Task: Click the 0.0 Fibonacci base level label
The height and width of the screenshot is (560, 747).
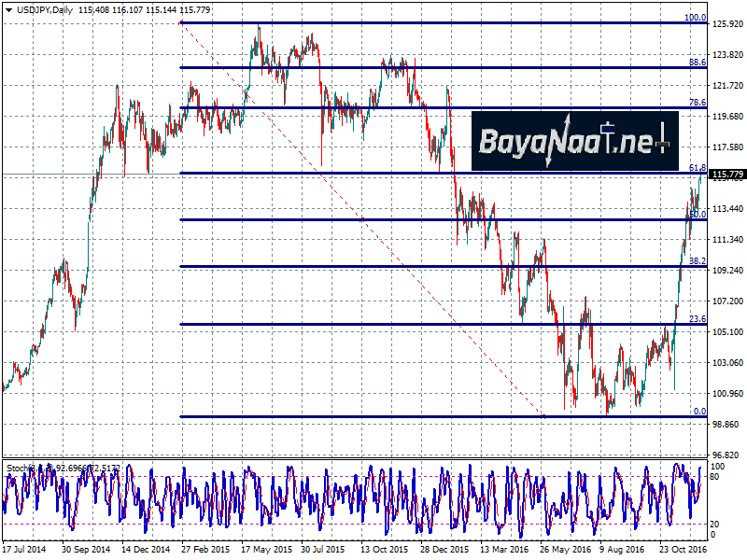Action: [x=698, y=412]
